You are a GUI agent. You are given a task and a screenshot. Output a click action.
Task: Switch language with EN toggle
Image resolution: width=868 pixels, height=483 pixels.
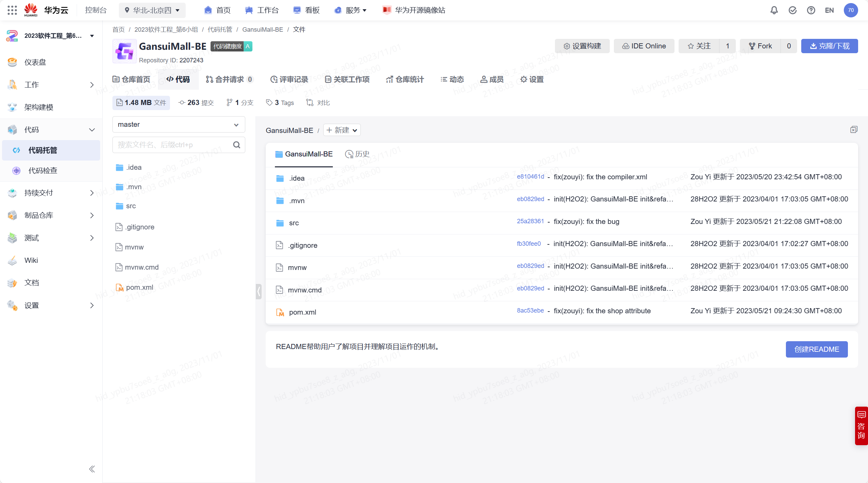829,10
